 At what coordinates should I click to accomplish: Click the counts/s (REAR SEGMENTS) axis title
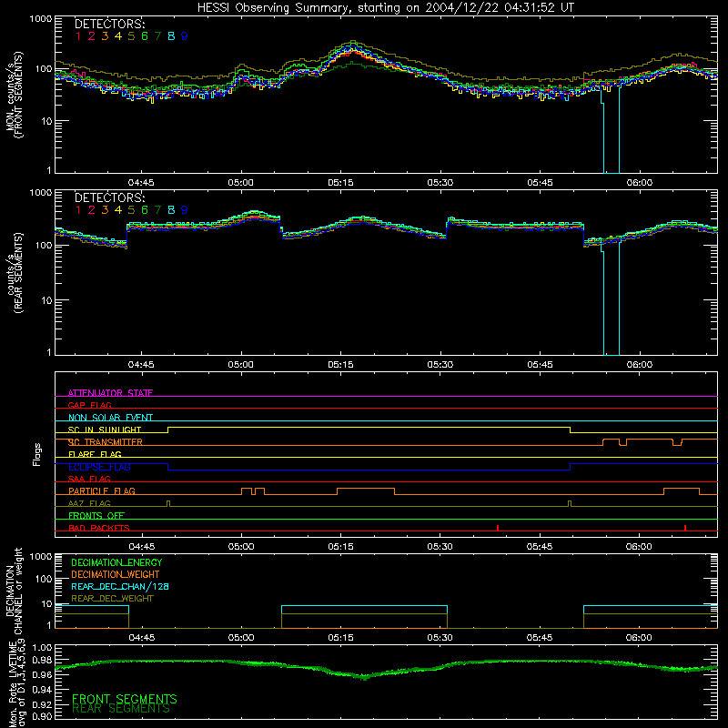[14, 273]
